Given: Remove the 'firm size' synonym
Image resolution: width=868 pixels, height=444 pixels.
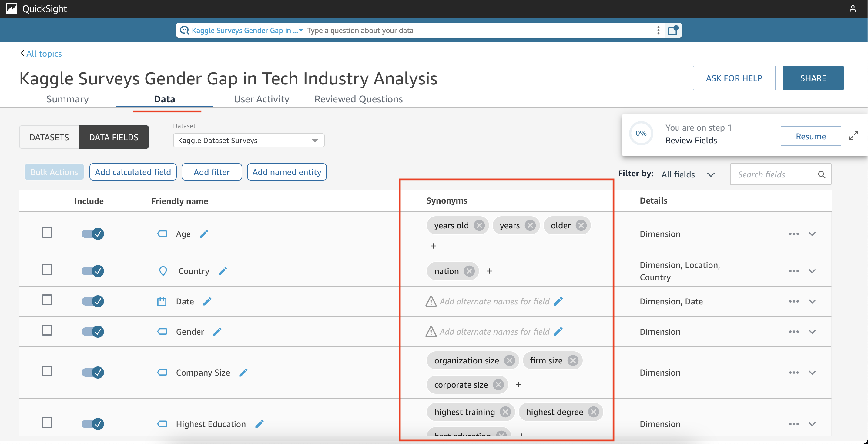Looking at the screenshot, I should point(573,360).
